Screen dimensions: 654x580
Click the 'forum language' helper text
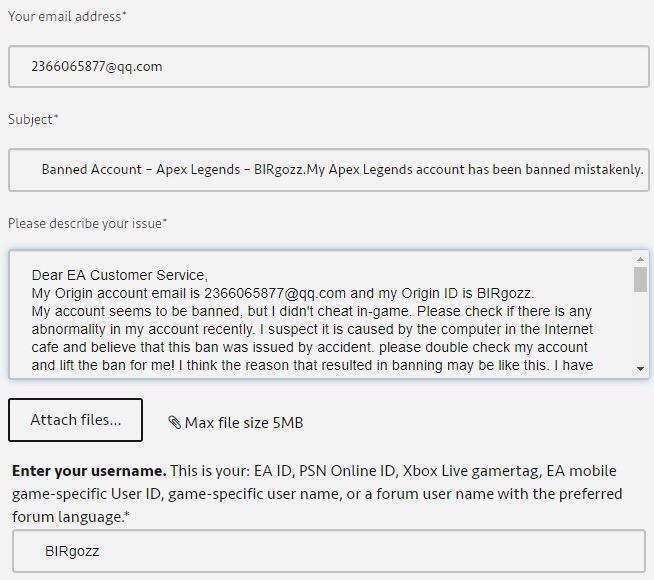[x=68, y=517]
